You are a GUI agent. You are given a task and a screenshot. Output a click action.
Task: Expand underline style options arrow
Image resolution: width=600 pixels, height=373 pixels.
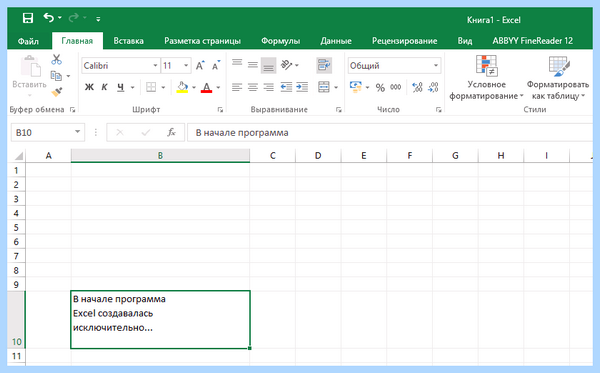pos(132,88)
